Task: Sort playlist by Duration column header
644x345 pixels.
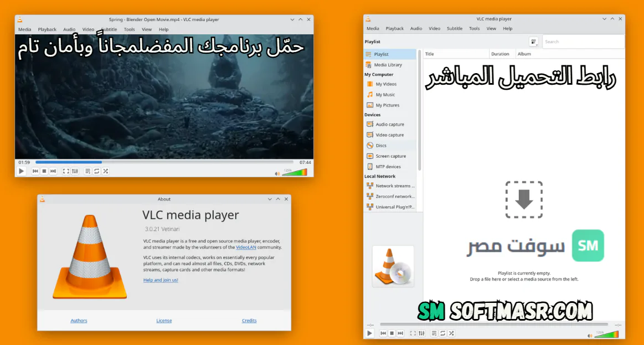Action: tap(502, 54)
